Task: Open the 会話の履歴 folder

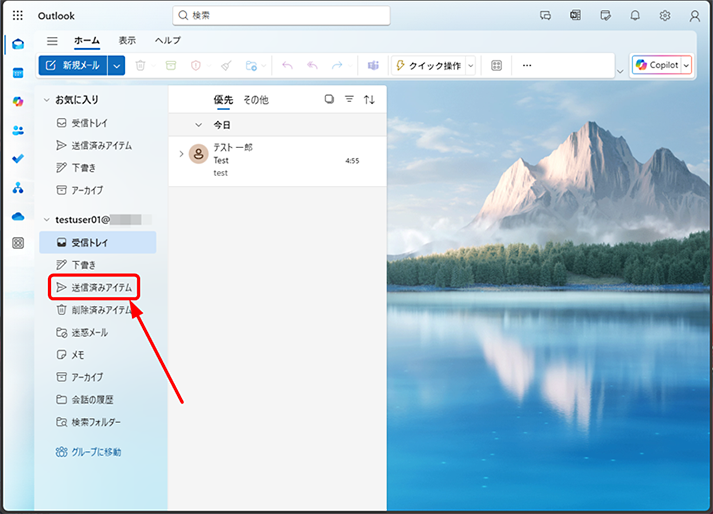Action: 98,400
